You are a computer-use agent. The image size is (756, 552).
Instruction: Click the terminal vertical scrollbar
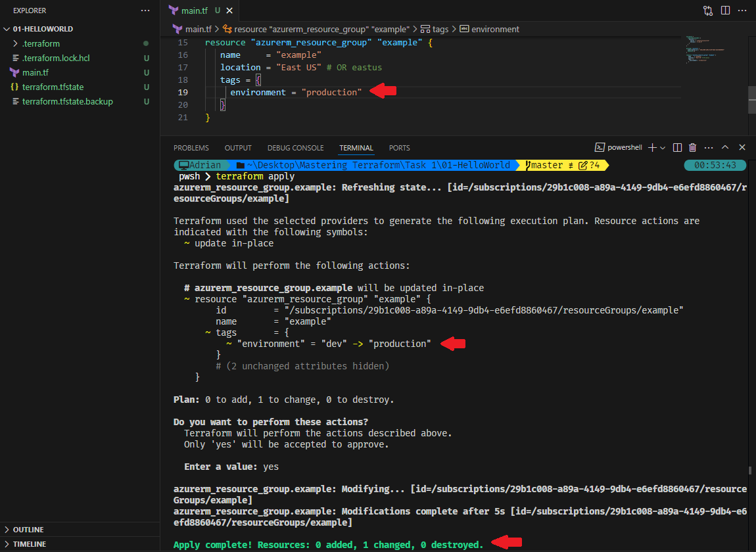point(750,470)
